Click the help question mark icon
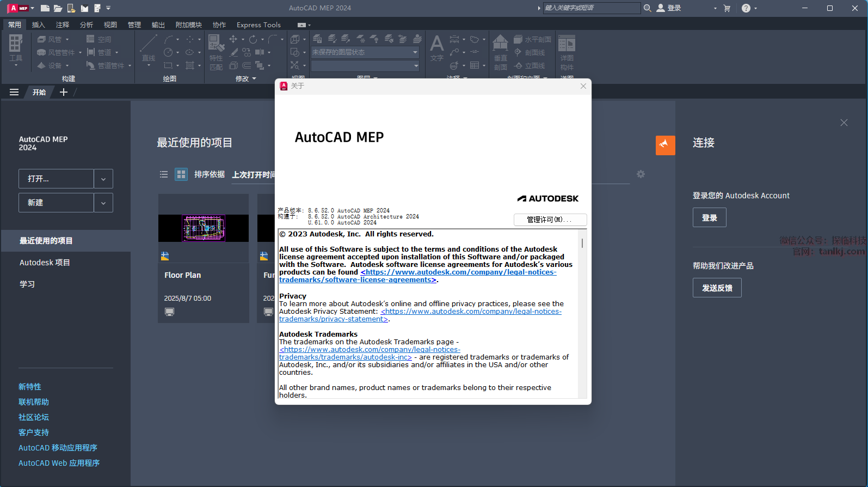This screenshot has height=487, width=868. click(746, 8)
